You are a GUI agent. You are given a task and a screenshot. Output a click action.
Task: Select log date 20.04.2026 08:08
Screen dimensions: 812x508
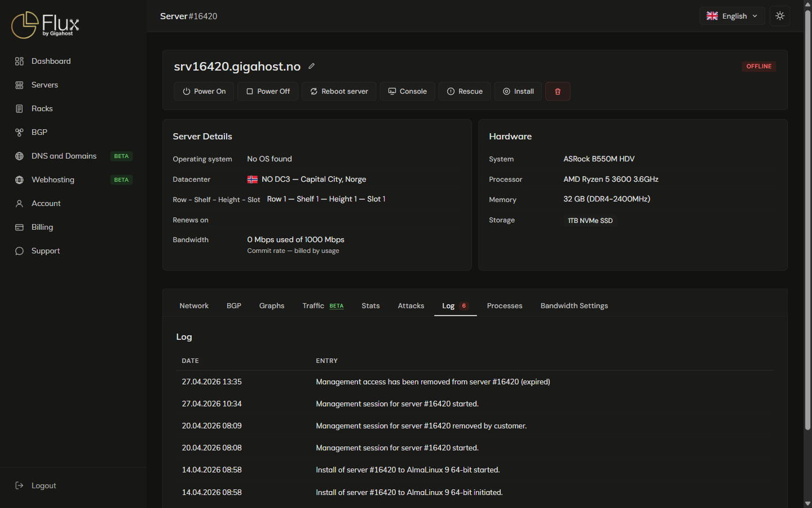(211, 448)
